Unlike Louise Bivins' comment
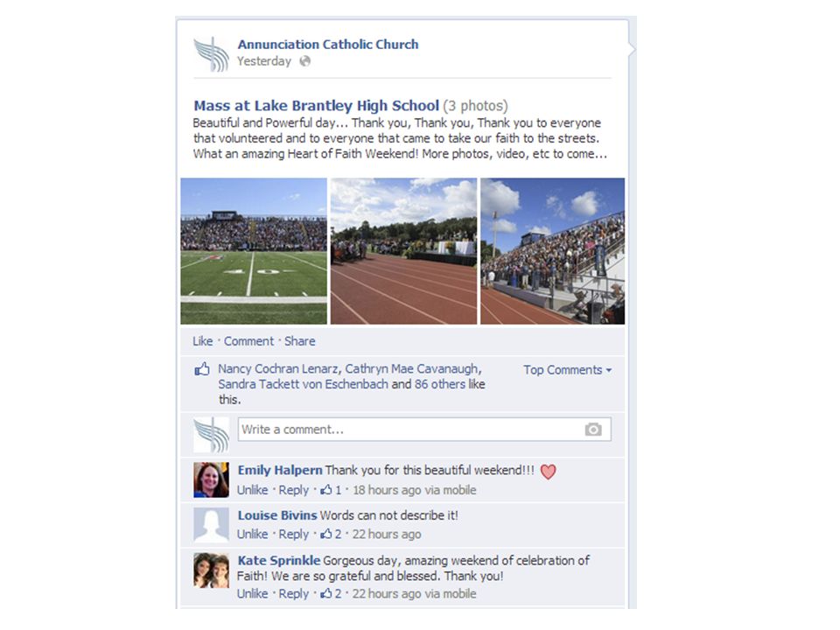 252,534
